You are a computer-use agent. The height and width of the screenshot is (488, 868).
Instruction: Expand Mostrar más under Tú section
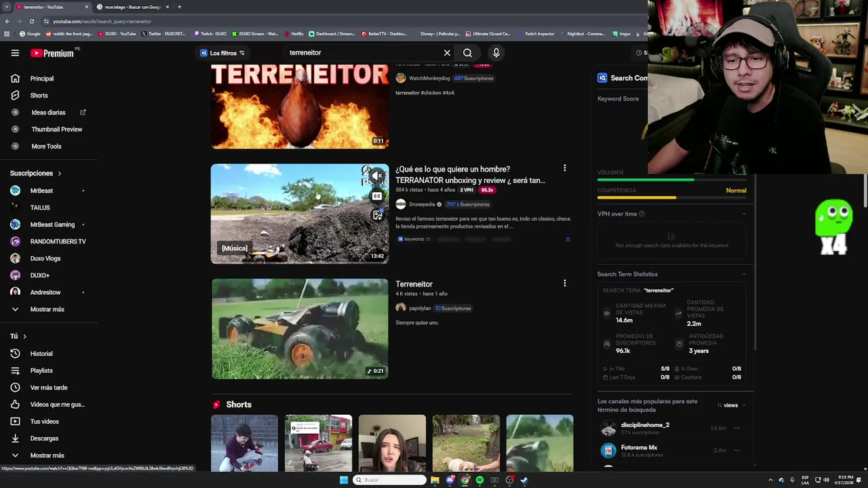(46, 455)
